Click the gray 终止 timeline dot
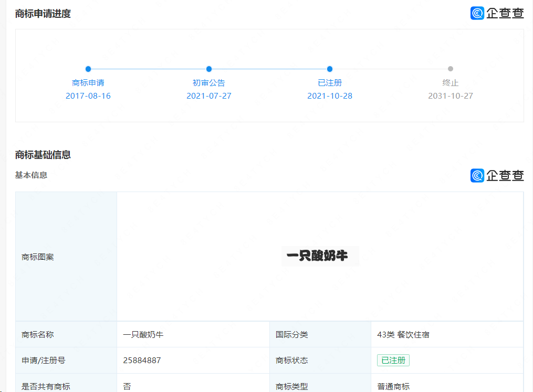The image size is (533, 392). tap(451, 69)
